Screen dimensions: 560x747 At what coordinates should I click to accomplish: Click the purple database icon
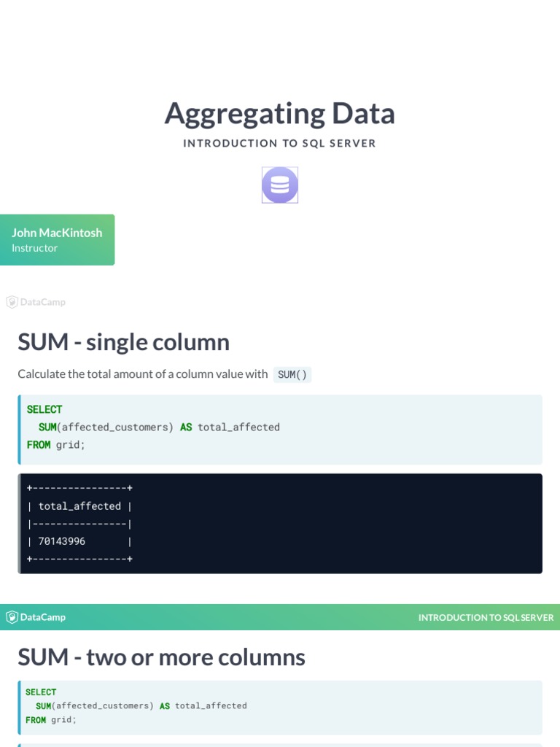click(280, 185)
